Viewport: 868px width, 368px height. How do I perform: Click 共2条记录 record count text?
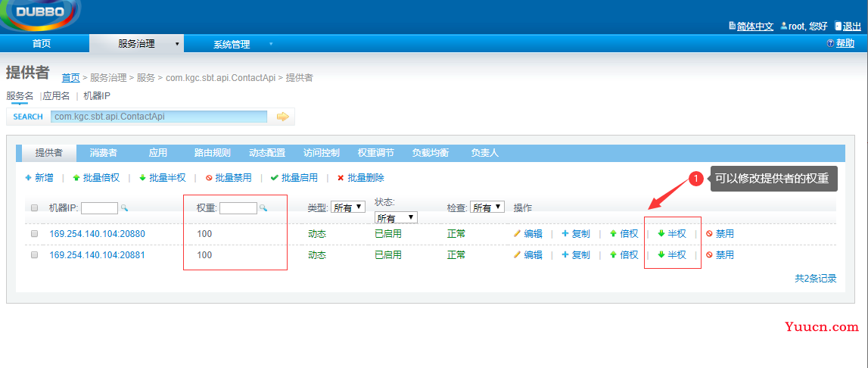(816, 278)
